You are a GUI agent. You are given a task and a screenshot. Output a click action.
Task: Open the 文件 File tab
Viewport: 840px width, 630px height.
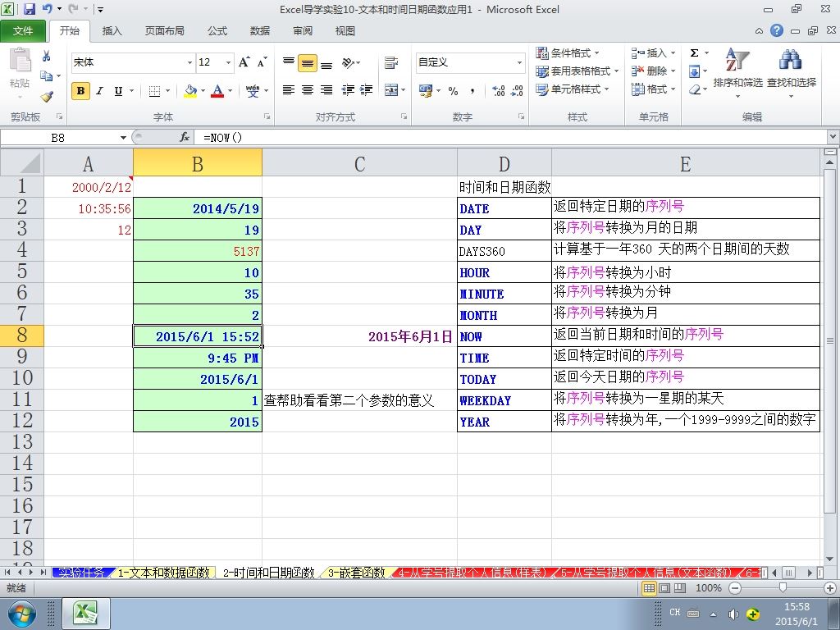point(22,31)
